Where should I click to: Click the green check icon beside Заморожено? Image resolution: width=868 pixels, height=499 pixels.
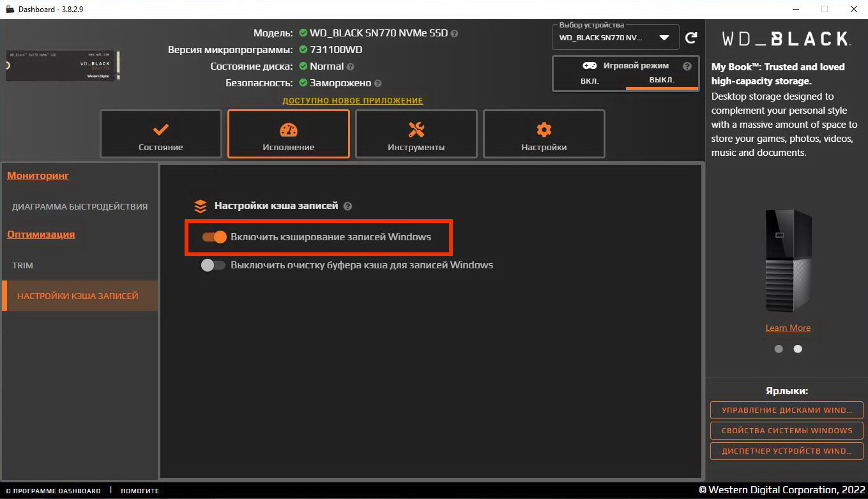[303, 83]
